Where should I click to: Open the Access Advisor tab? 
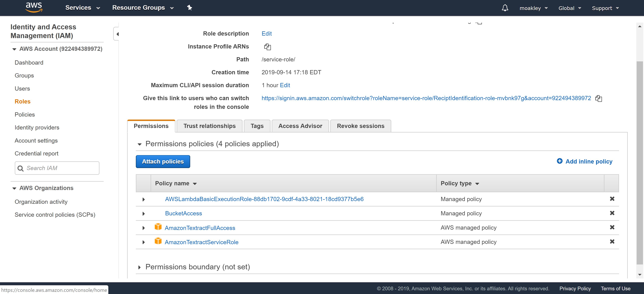click(x=300, y=126)
